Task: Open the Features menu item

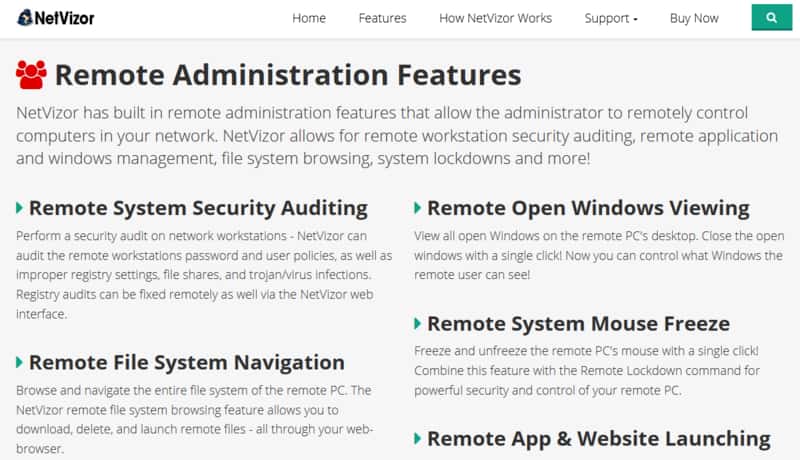Action: (x=382, y=18)
